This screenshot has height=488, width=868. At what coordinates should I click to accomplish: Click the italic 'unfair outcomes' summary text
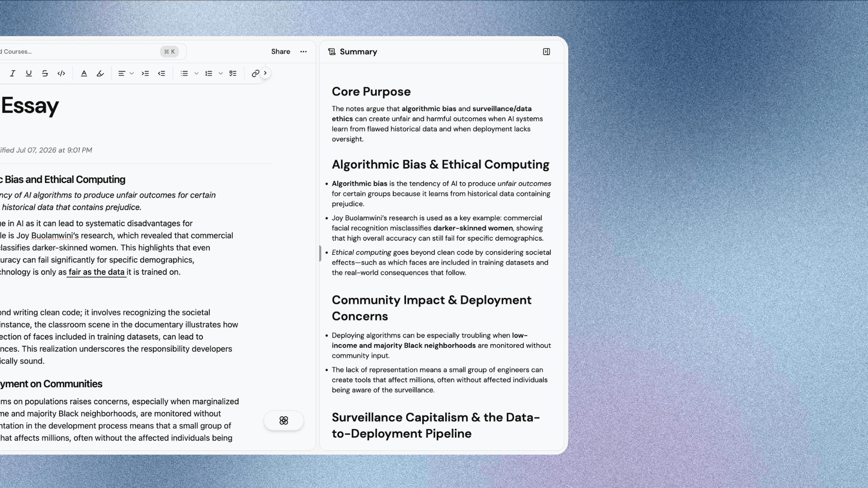[524, 183]
